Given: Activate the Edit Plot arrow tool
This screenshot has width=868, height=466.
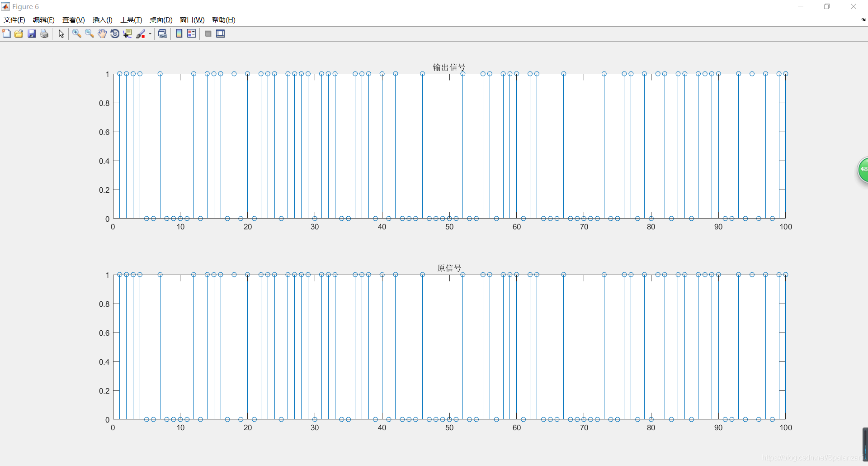Looking at the screenshot, I should tap(61, 34).
